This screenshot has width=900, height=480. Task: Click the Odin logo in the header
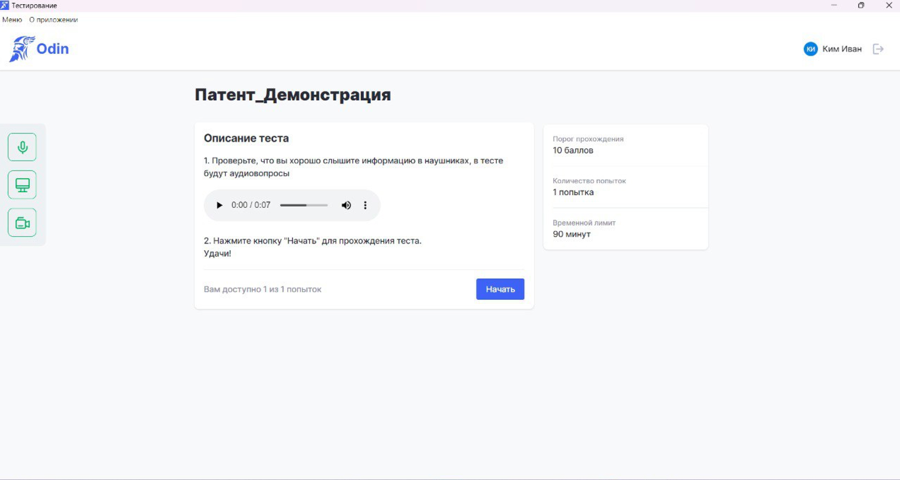pyautogui.click(x=39, y=49)
